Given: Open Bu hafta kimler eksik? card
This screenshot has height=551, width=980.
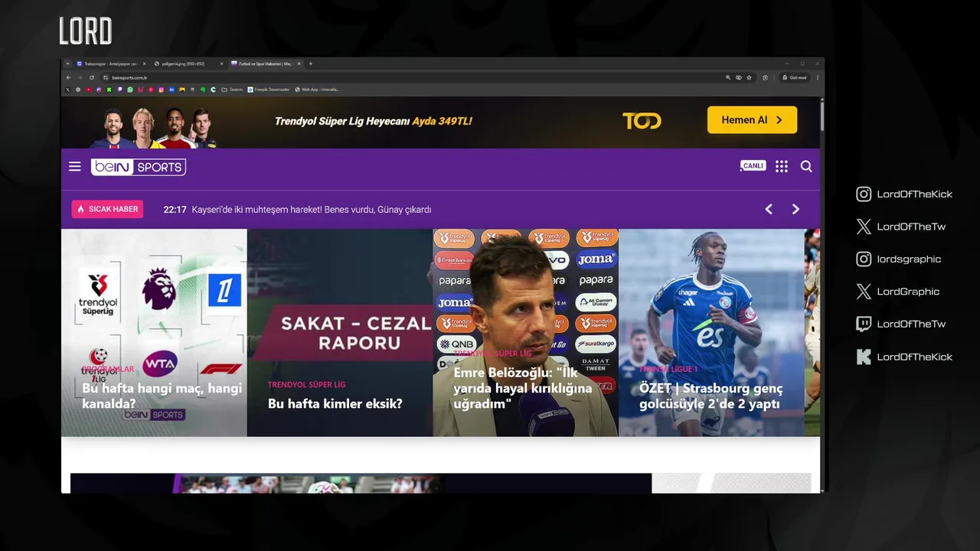Looking at the screenshot, I should coord(340,333).
